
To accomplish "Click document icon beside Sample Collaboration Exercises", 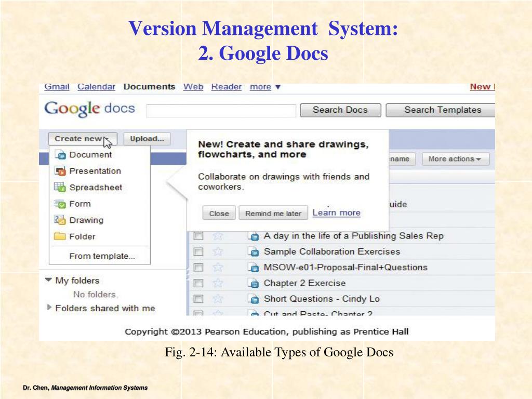I will coord(254,252).
